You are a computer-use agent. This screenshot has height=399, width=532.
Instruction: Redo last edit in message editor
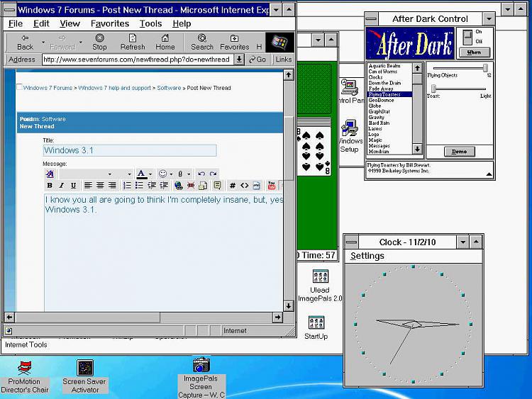tap(213, 174)
